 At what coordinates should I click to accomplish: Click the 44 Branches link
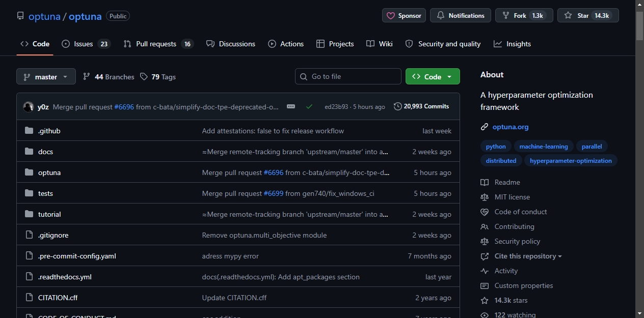click(x=109, y=77)
